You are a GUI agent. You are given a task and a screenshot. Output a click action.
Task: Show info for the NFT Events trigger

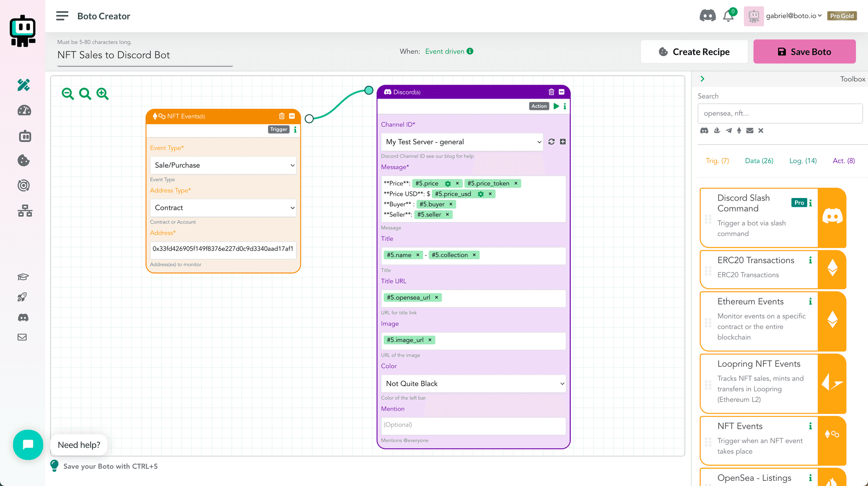(295, 129)
